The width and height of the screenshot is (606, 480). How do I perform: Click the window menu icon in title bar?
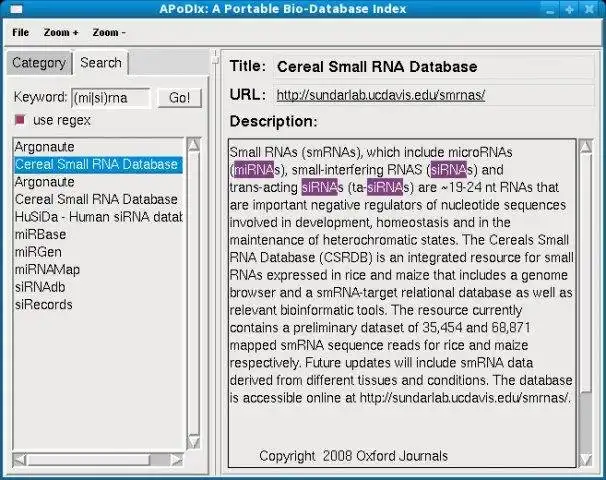point(16,9)
